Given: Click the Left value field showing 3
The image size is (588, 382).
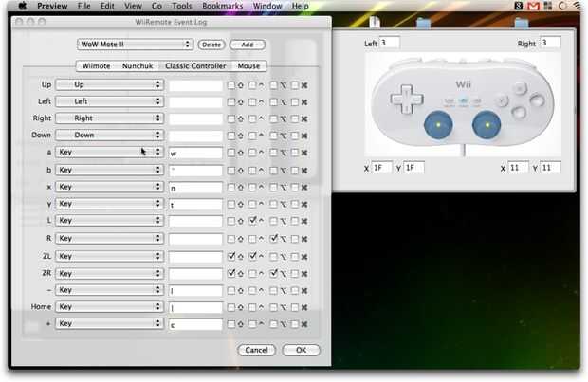Looking at the screenshot, I should point(389,43).
